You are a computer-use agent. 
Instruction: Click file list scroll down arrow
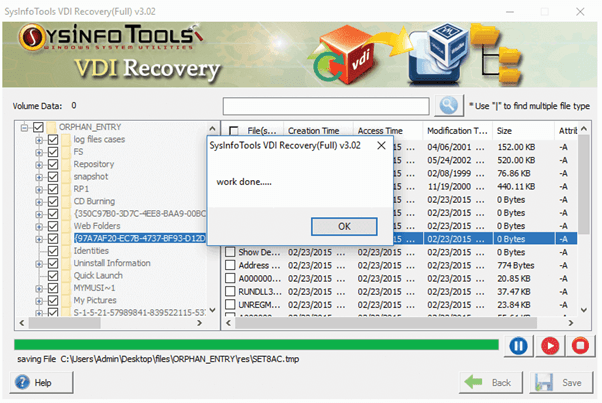584,310
